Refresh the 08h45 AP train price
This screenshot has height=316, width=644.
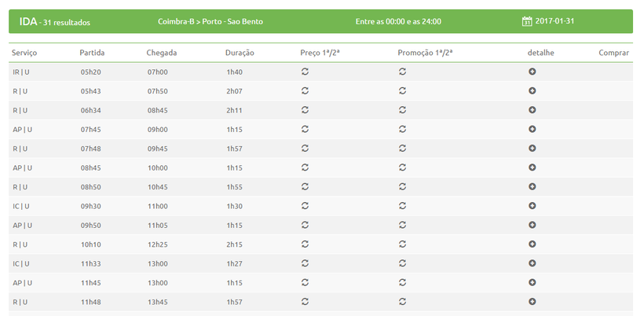click(306, 167)
